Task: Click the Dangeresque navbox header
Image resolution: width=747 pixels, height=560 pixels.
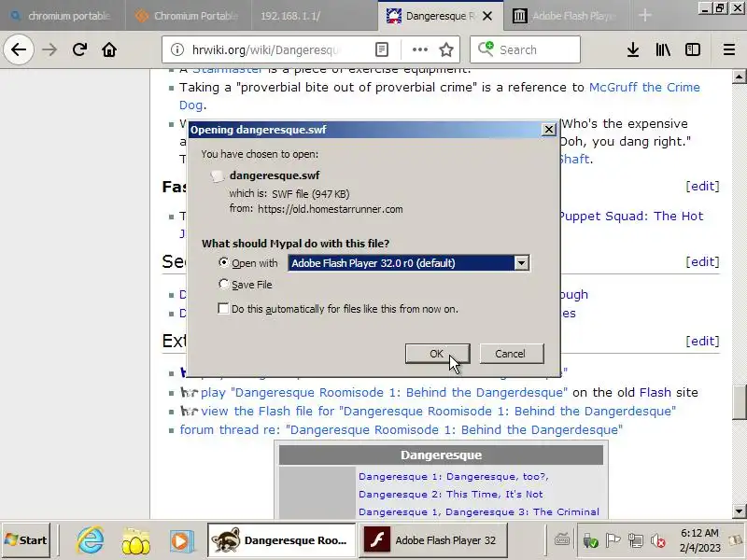Action: click(x=441, y=455)
